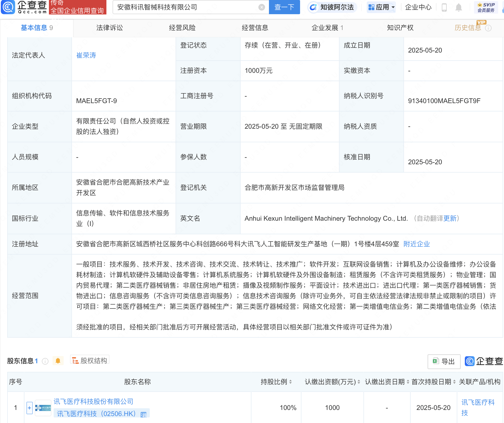Screen dimensions: 504x423
Task: Open SVIP 会员服务
Action: click(486, 7)
